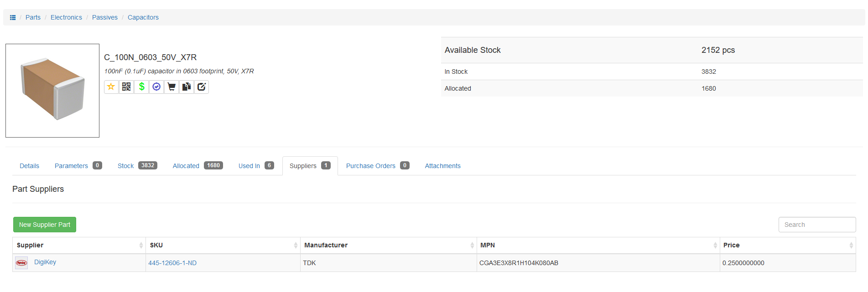Order this part with the cart icon
Screen dimensions: 868x292
coord(172,87)
